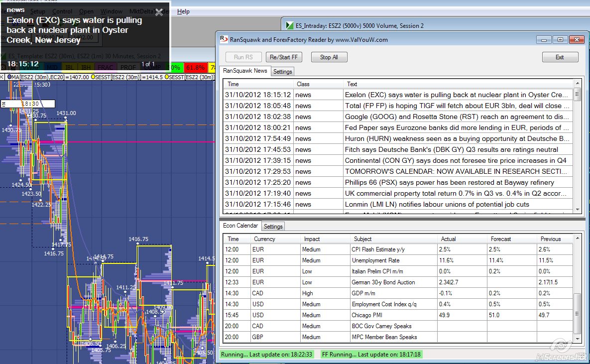Select the Chicago PMI calendar row
Viewport: 590px width, 364px height.
pyautogui.click(x=398, y=315)
